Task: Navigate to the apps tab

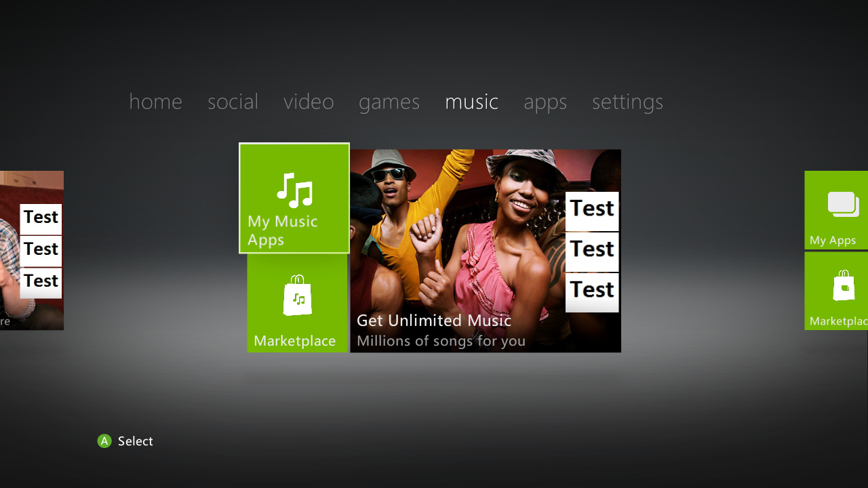Action: pyautogui.click(x=545, y=102)
